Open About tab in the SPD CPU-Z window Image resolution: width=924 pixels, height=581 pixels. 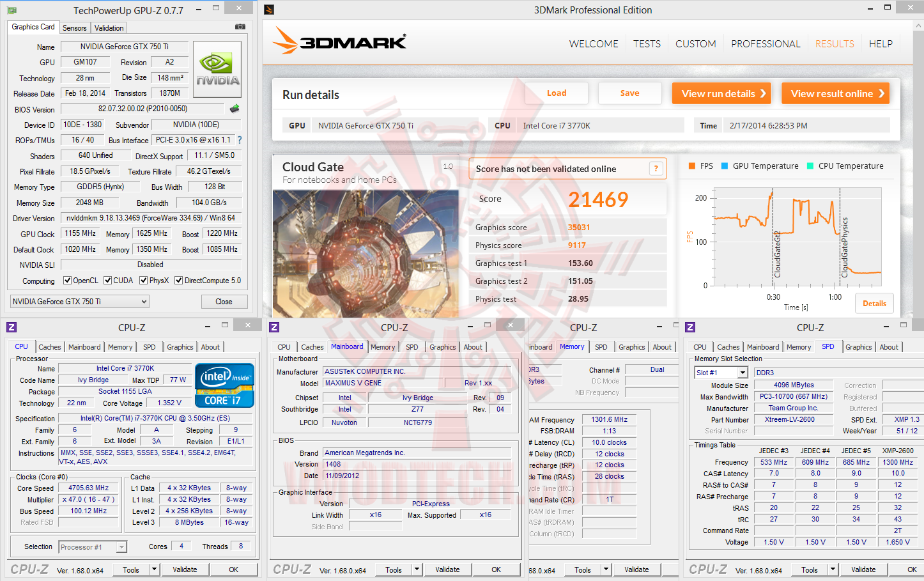(x=889, y=347)
